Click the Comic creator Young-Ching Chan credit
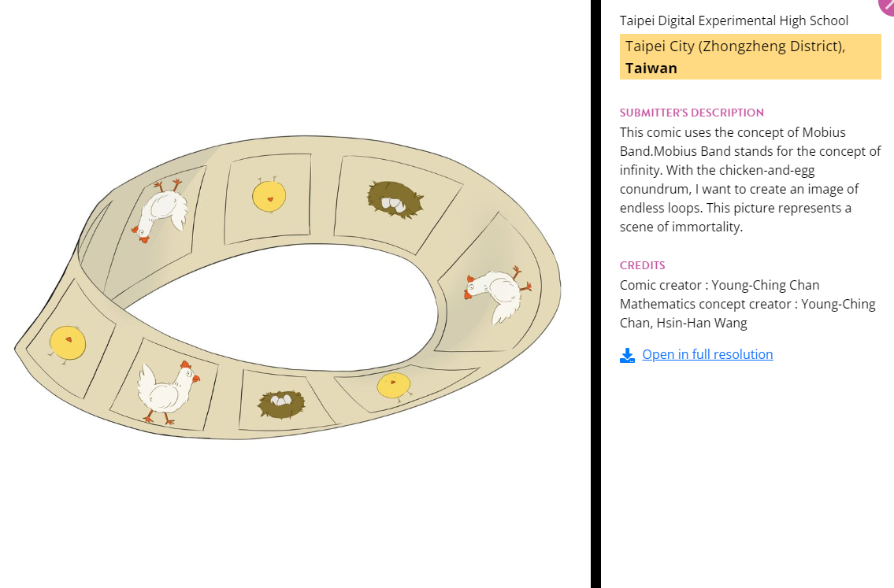The width and height of the screenshot is (894, 588). 719,285
